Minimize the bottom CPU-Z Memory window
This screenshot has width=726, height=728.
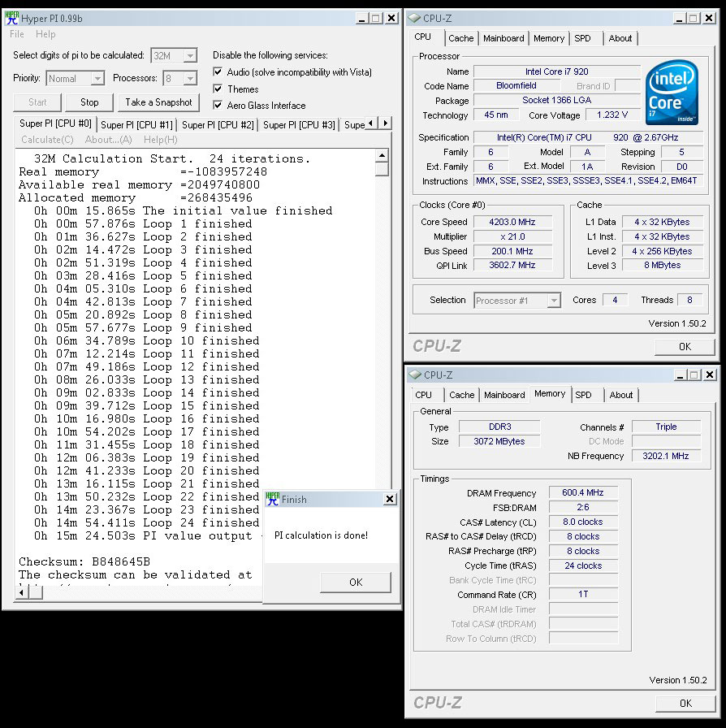680,375
